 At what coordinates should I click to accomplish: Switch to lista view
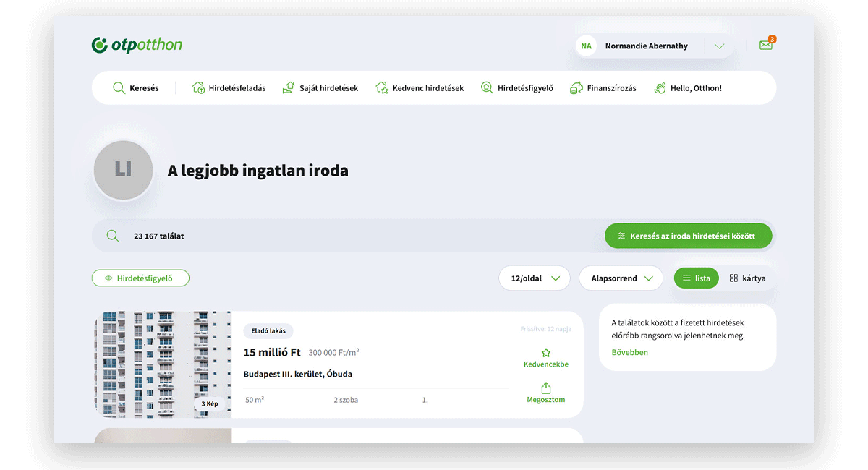pos(697,278)
